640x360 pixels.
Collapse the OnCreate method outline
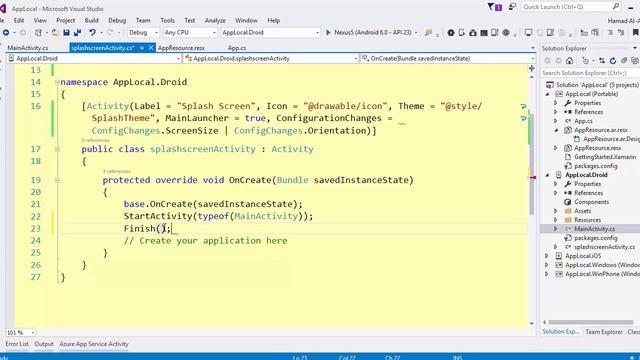tap(57, 180)
